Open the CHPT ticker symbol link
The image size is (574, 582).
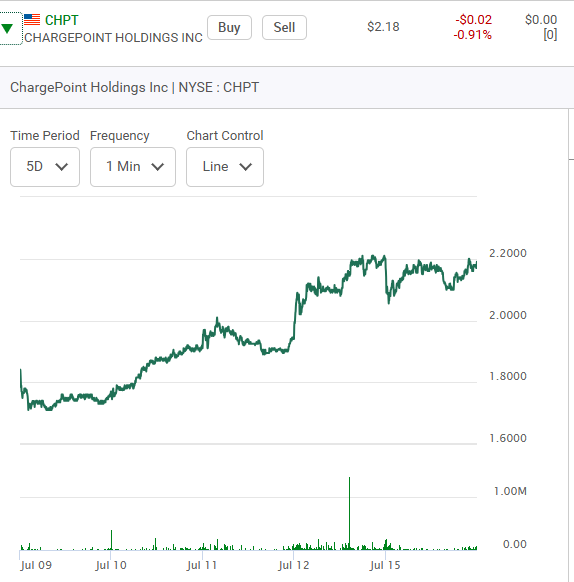click(62, 20)
